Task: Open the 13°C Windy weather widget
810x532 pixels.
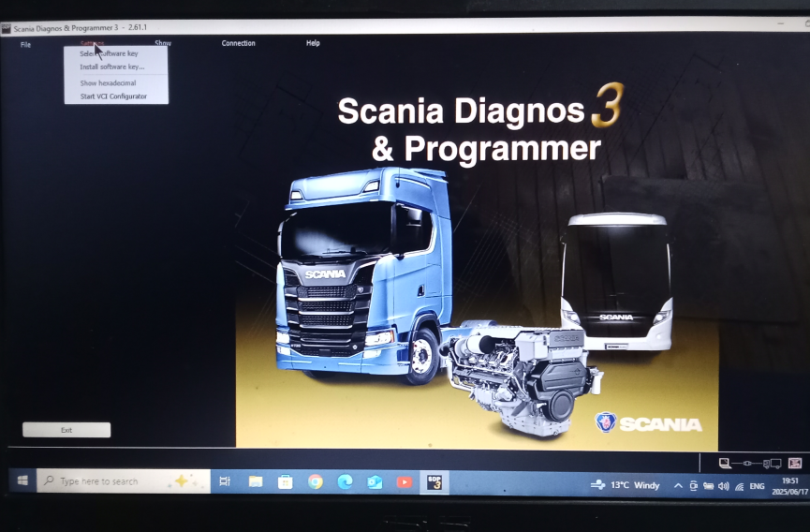Action: point(626,485)
